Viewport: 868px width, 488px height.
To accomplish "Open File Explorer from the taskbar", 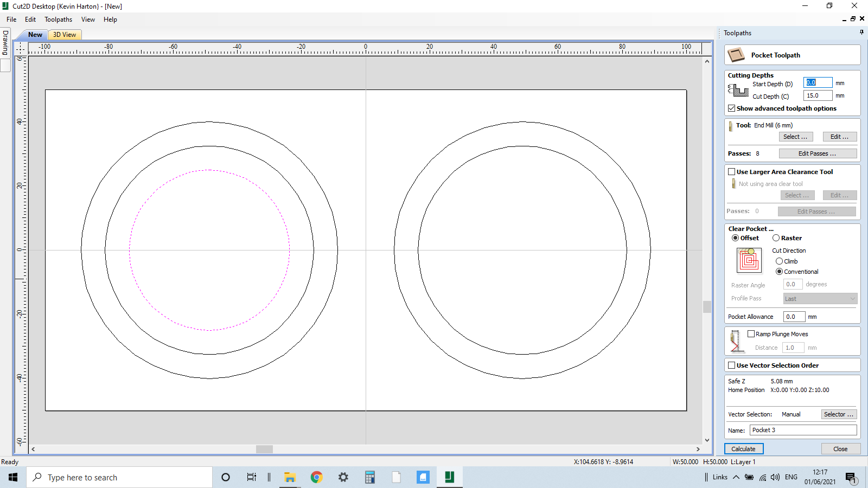I will tap(290, 477).
